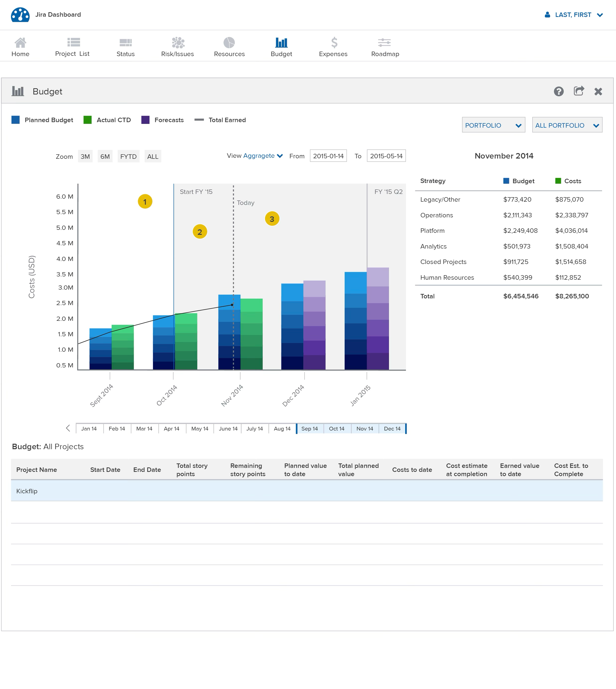This screenshot has height=689, width=616.
Task: Open the Expenses dollar icon
Action: point(334,43)
